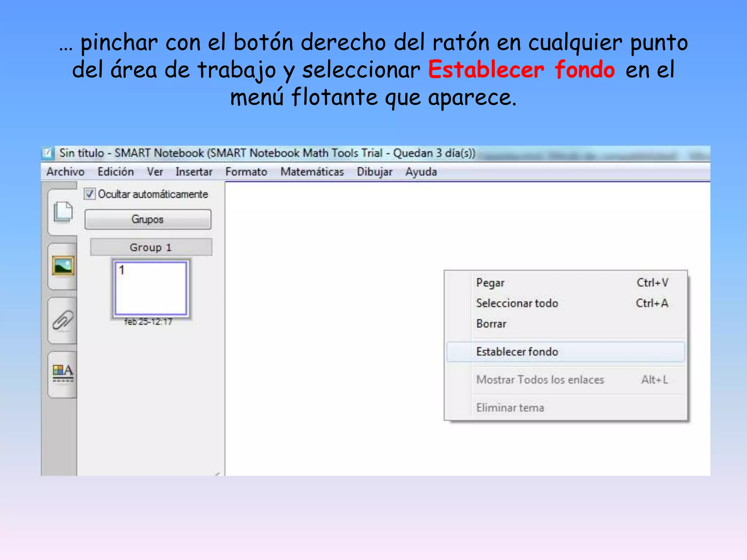
Task: Open the Formato menu
Action: (246, 172)
